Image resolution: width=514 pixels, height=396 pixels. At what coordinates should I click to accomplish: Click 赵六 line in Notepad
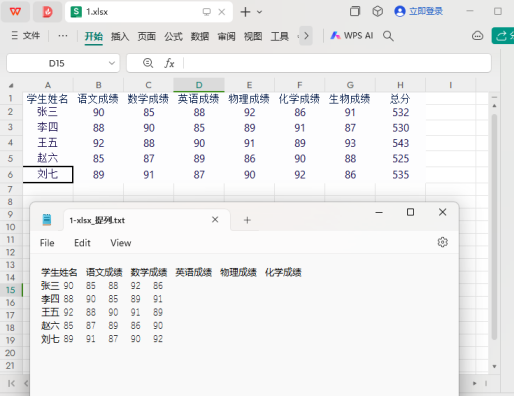[102, 326]
